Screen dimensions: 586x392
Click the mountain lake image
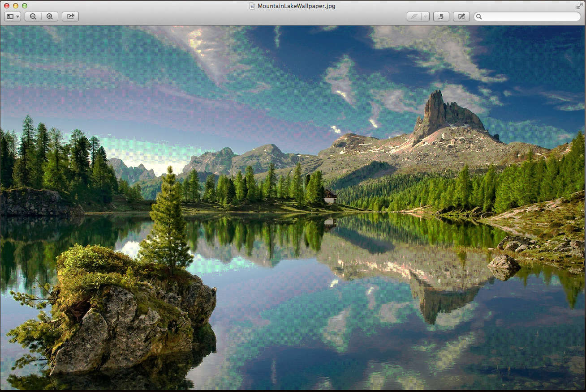[x=293, y=207]
